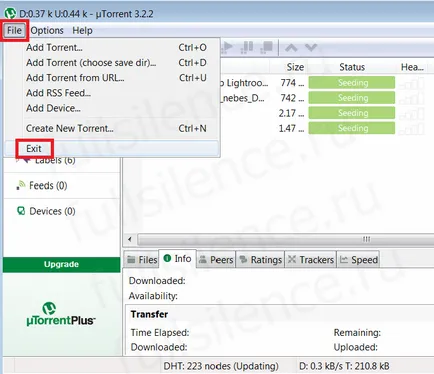This screenshot has width=434, height=374.
Task: Click the 2.17 size cell
Action: (x=291, y=113)
